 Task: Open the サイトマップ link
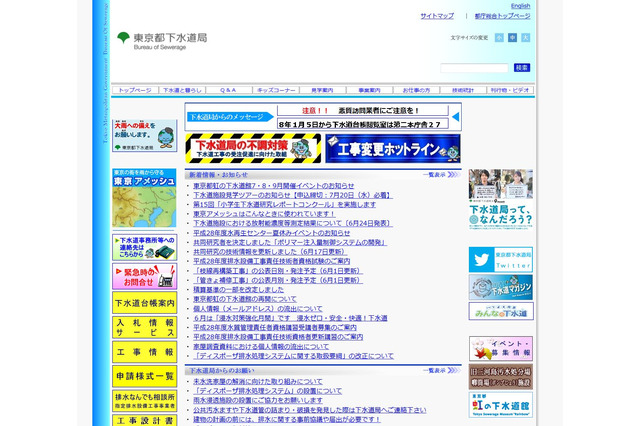point(437,16)
